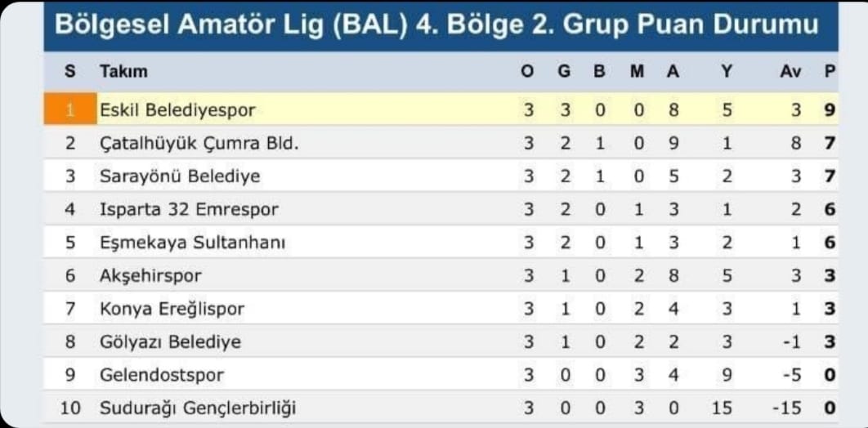
Task: Click the orange rank 1 position cell
Action: point(69,109)
